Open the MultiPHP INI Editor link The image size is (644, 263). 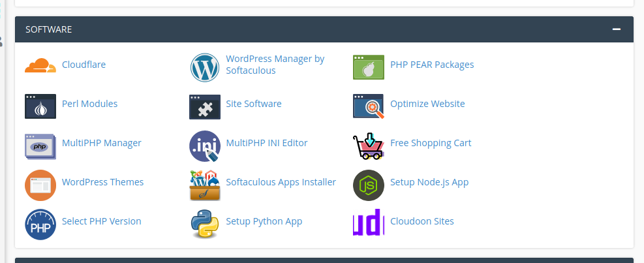(267, 143)
